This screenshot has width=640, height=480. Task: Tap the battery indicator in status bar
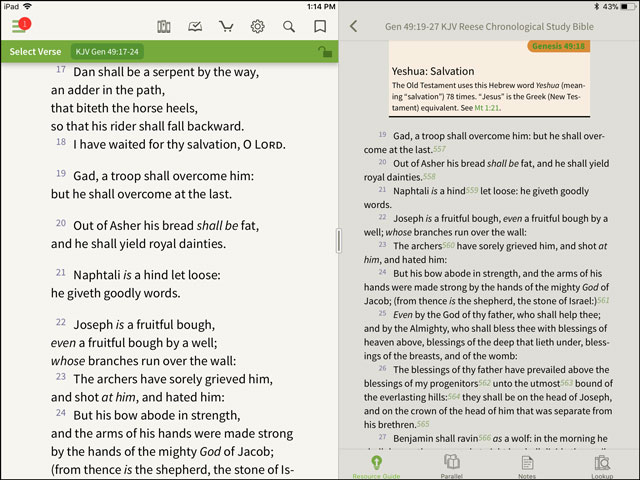(629, 7)
